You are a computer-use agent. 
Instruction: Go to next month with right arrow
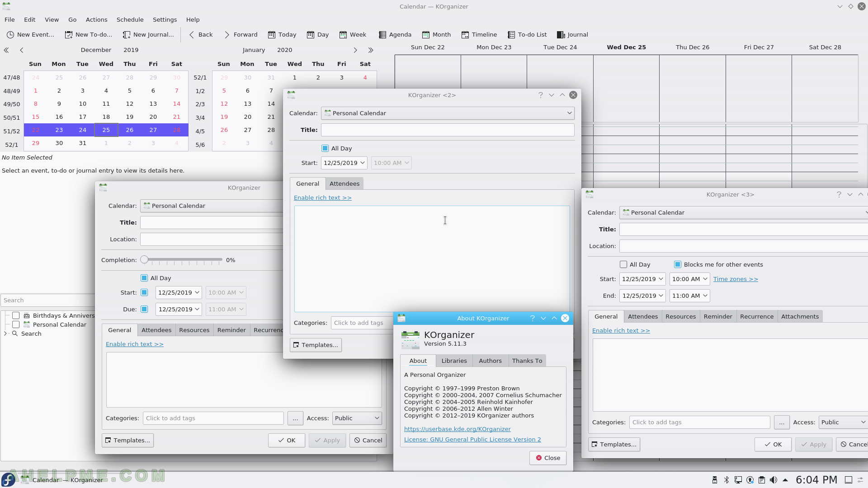click(x=355, y=50)
